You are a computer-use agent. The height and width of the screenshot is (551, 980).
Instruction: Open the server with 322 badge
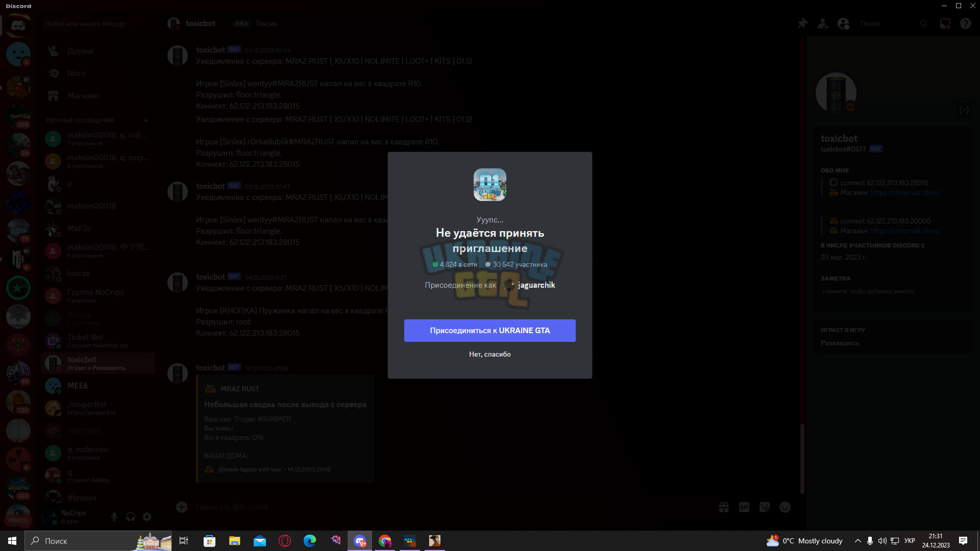coord(18,488)
